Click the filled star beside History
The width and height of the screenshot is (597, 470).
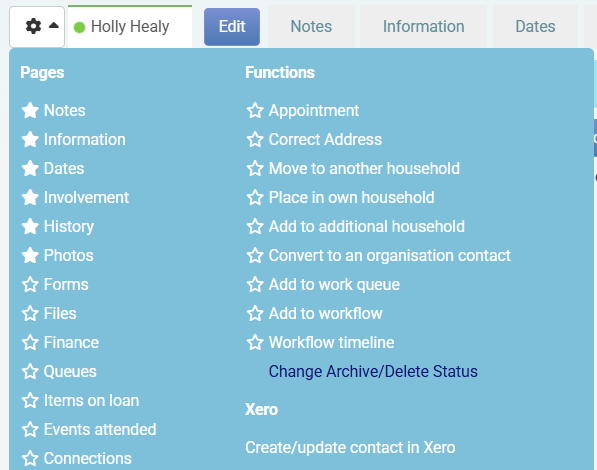(x=30, y=227)
